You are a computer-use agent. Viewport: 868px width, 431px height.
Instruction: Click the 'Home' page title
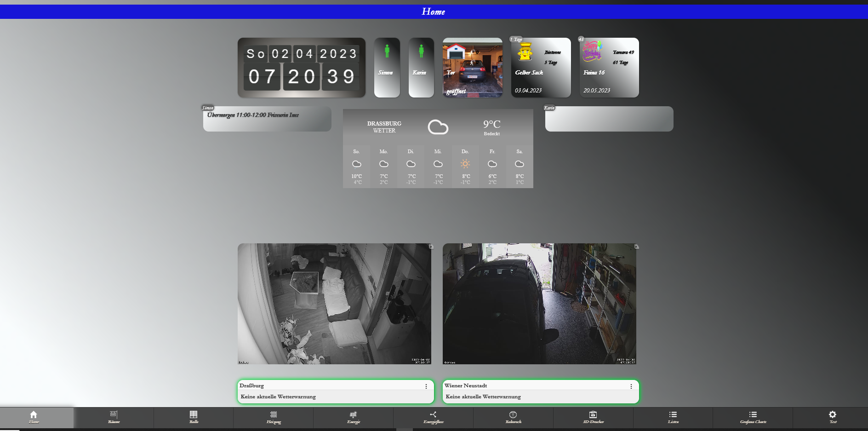[434, 11]
